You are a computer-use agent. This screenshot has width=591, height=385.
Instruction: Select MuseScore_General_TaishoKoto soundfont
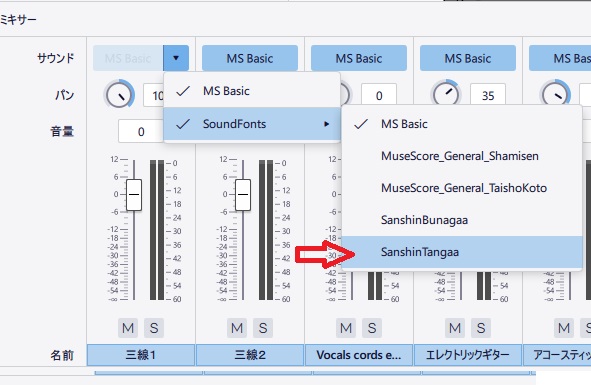(x=462, y=188)
